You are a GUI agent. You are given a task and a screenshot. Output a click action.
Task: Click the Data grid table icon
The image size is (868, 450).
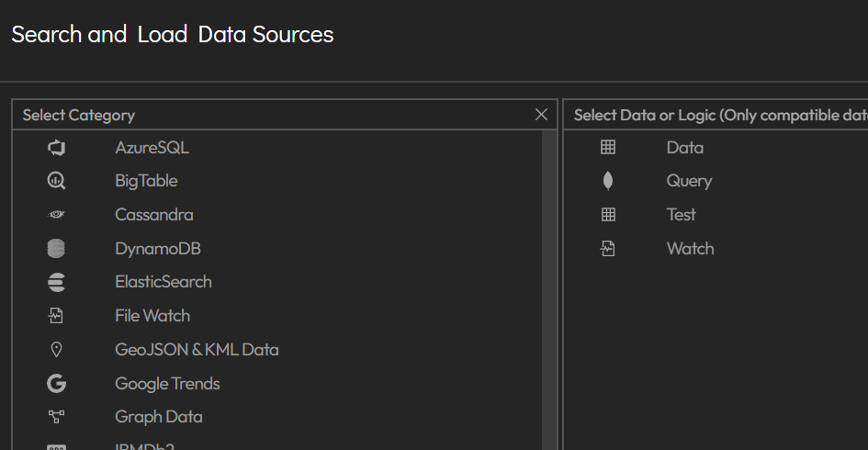pyautogui.click(x=608, y=147)
